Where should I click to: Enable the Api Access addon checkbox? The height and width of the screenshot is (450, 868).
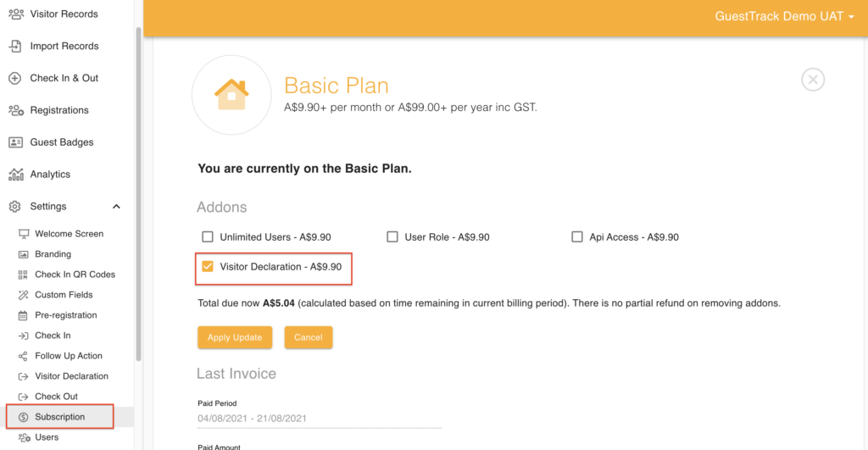pyautogui.click(x=577, y=237)
